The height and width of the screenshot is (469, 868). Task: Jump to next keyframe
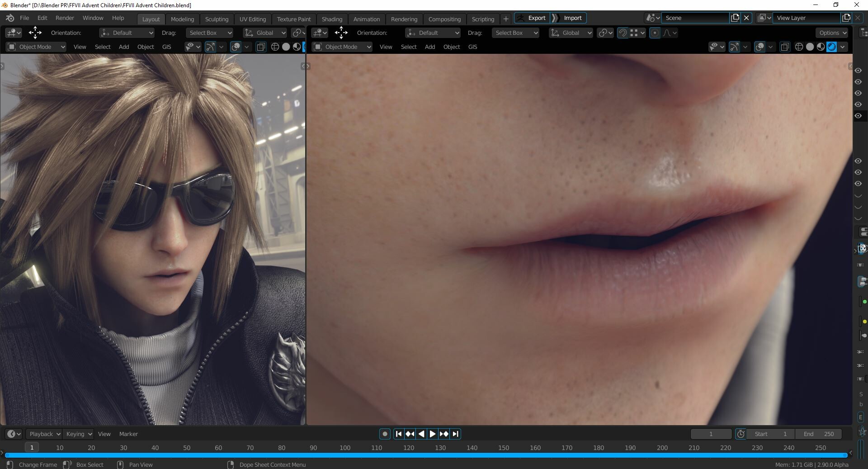(444, 434)
